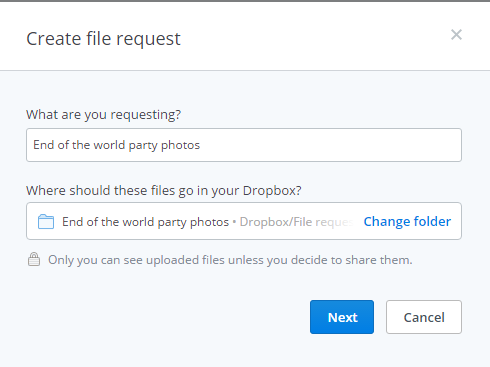
Task: Click the padlock privacy icon
Action: [34, 259]
